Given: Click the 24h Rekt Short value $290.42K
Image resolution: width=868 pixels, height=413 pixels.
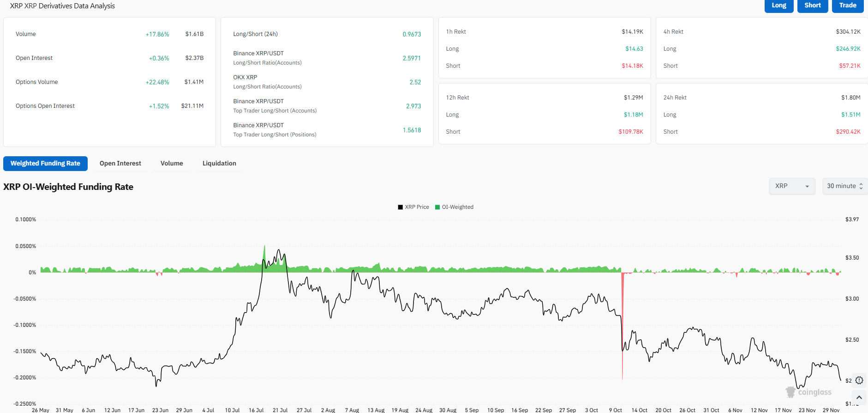Looking at the screenshot, I should 848,132.
